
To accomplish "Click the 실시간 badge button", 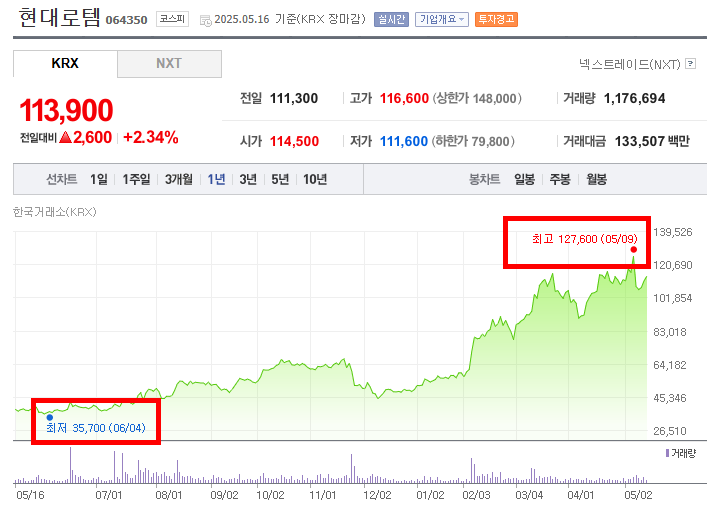I will [x=391, y=19].
